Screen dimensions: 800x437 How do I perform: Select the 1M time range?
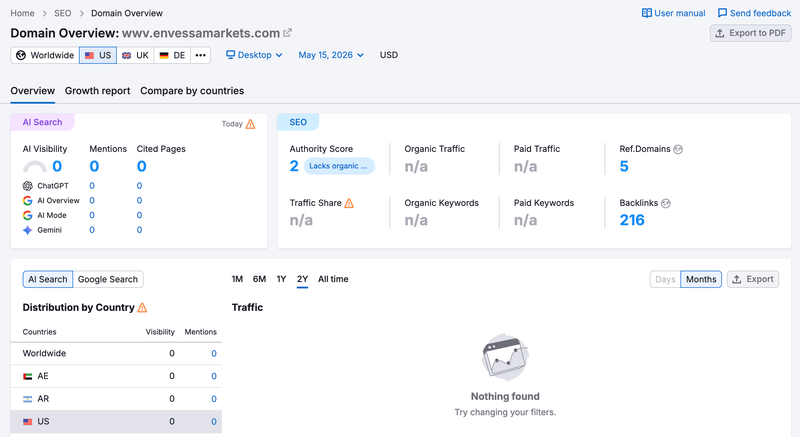237,279
